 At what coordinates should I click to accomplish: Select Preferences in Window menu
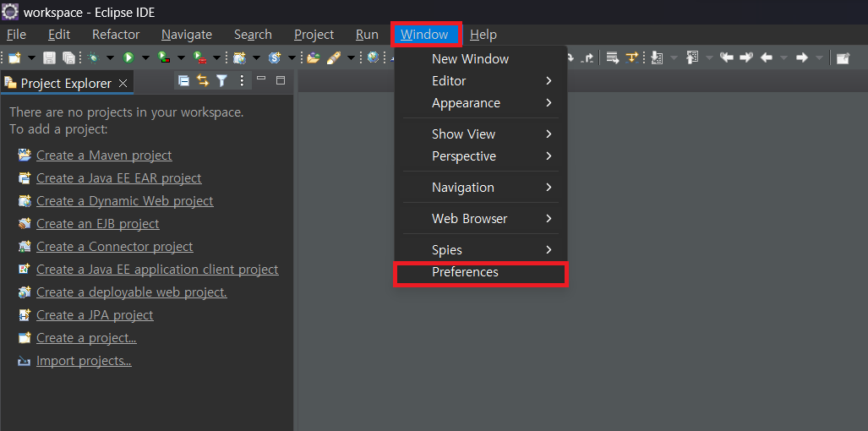point(481,272)
